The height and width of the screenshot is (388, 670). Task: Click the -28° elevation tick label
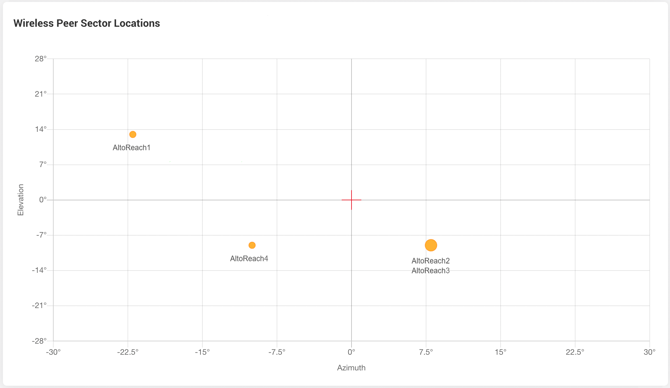[39, 341]
